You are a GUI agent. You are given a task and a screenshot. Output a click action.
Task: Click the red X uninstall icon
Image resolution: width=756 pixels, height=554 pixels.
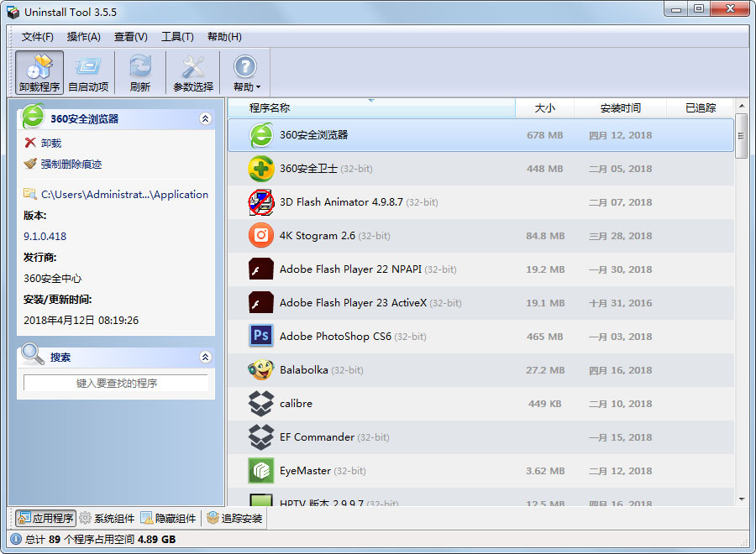click(30, 143)
